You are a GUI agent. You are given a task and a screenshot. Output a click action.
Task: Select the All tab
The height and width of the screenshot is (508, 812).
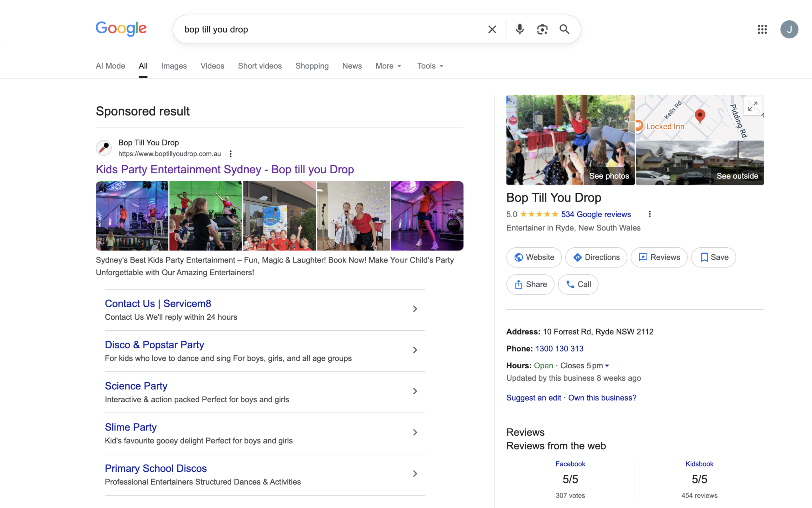click(x=143, y=66)
